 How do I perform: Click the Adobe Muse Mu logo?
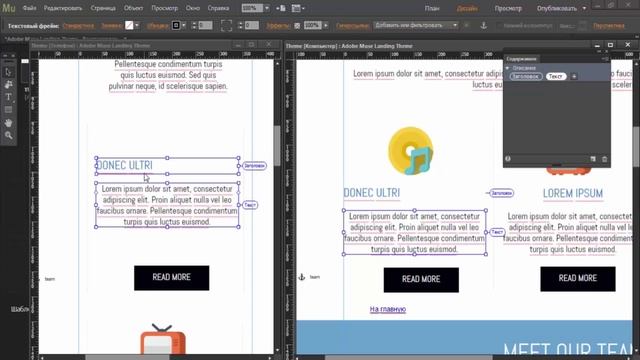[x=9, y=8]
